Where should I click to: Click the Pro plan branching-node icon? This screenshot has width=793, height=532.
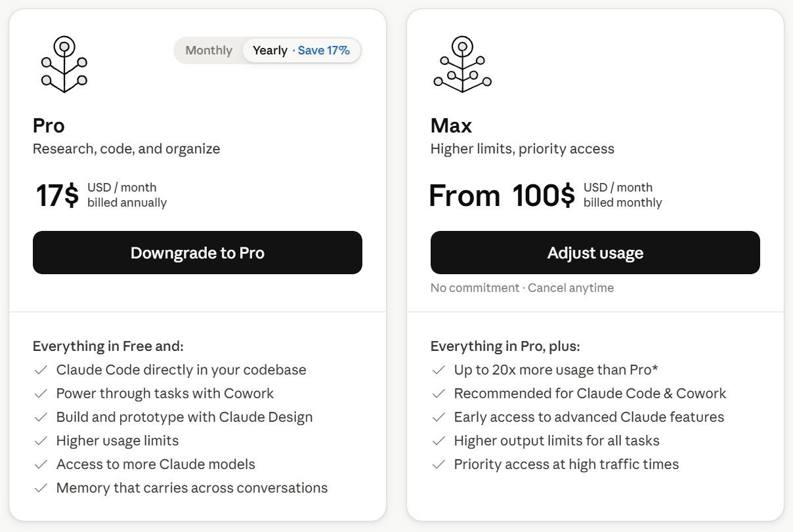(x=64, y=64)
